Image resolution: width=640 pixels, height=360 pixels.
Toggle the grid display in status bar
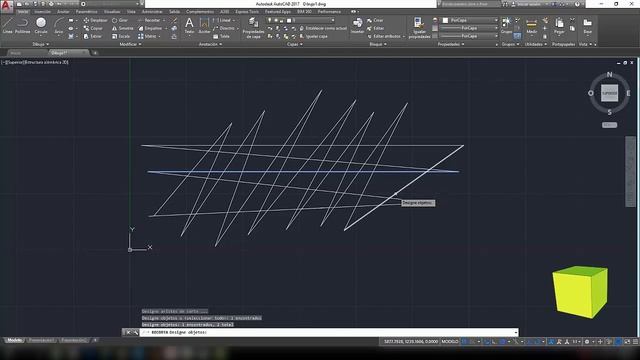pyautogui.click(x=464, y=342)
